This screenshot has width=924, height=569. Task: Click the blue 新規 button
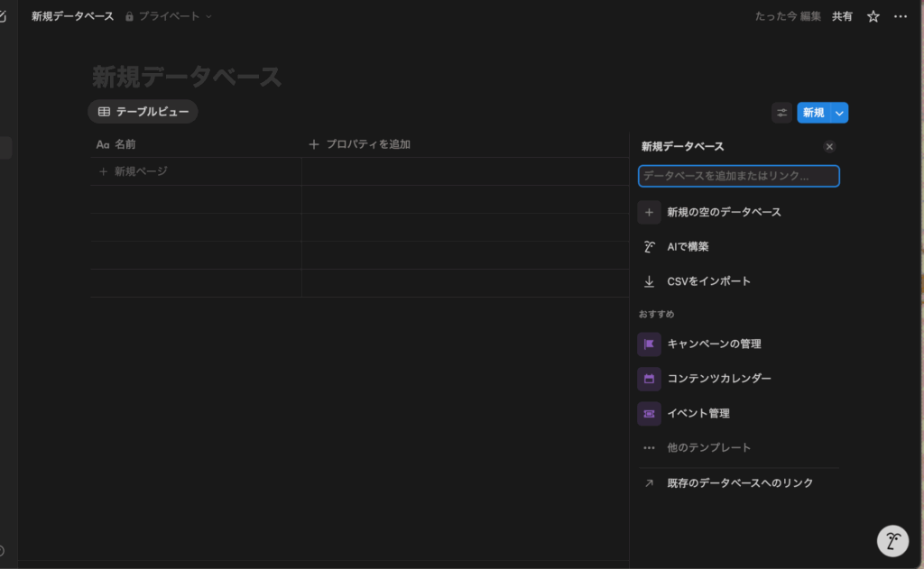click(x=813, y=113)
